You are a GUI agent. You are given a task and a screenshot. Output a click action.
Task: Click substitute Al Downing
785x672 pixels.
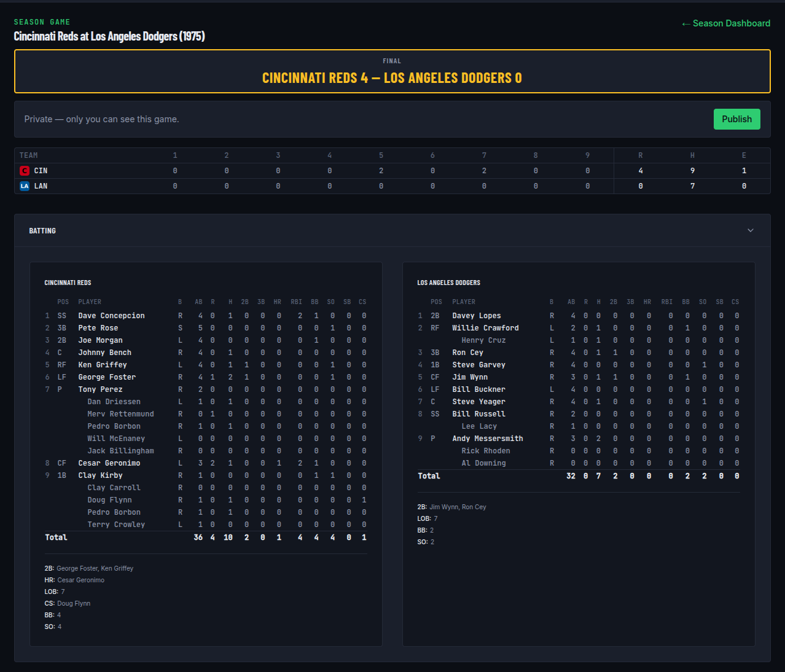(x=483, y=463)
